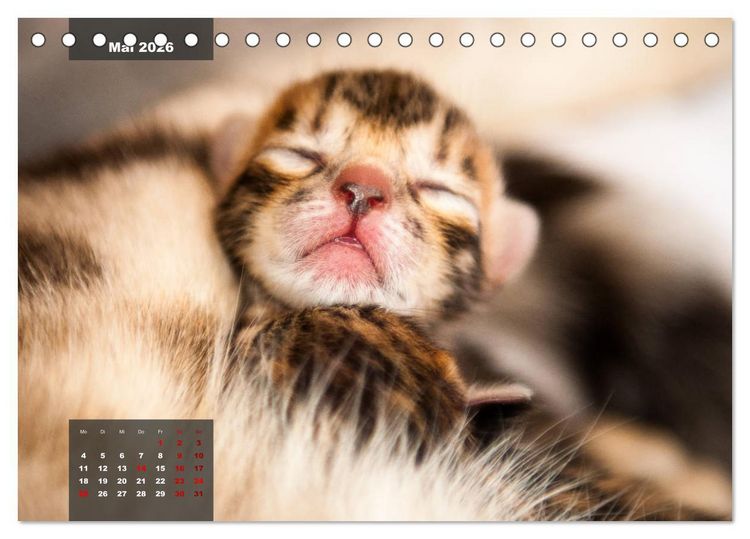Select the "Mi" weekday header
750x539 pixels.
[x=122, y=432]
